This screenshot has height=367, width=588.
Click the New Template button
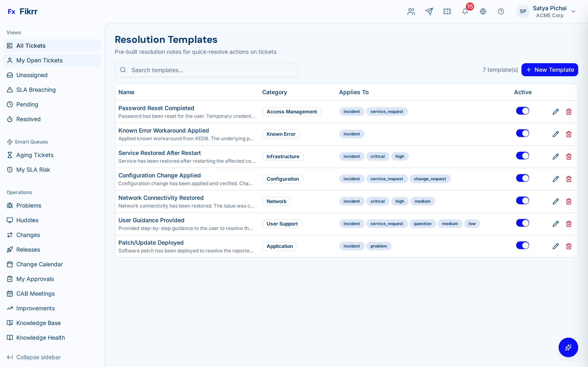(550, 70)
